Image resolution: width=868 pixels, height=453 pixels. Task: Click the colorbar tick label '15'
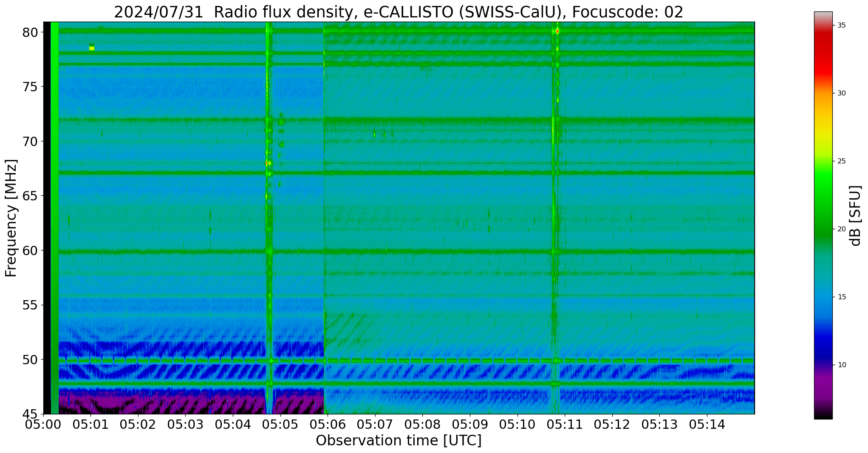(841, 297)
